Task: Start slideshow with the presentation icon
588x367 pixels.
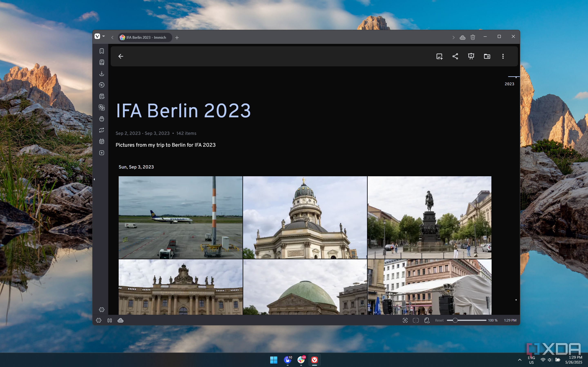Action: 471,56
